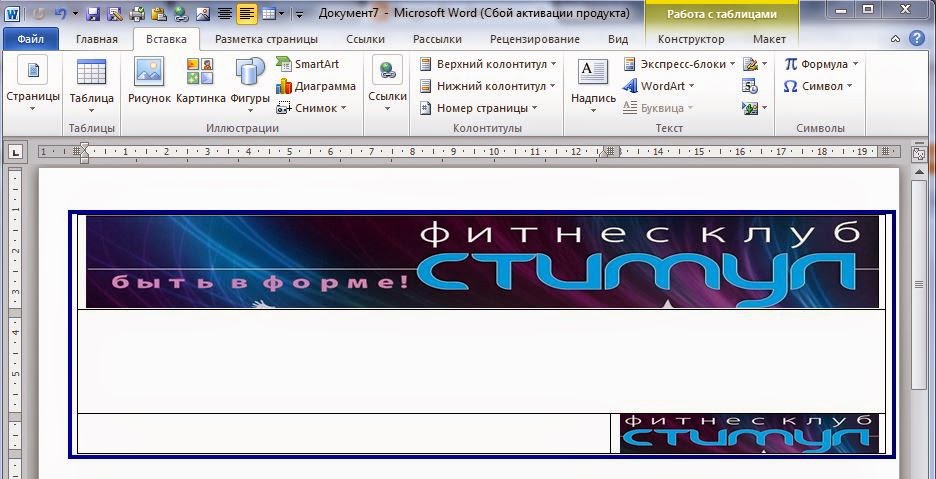Image resolution: width=936 pixels, height=479 pixels.
Task: Open the Таблица insert menu
Action: 91,85
